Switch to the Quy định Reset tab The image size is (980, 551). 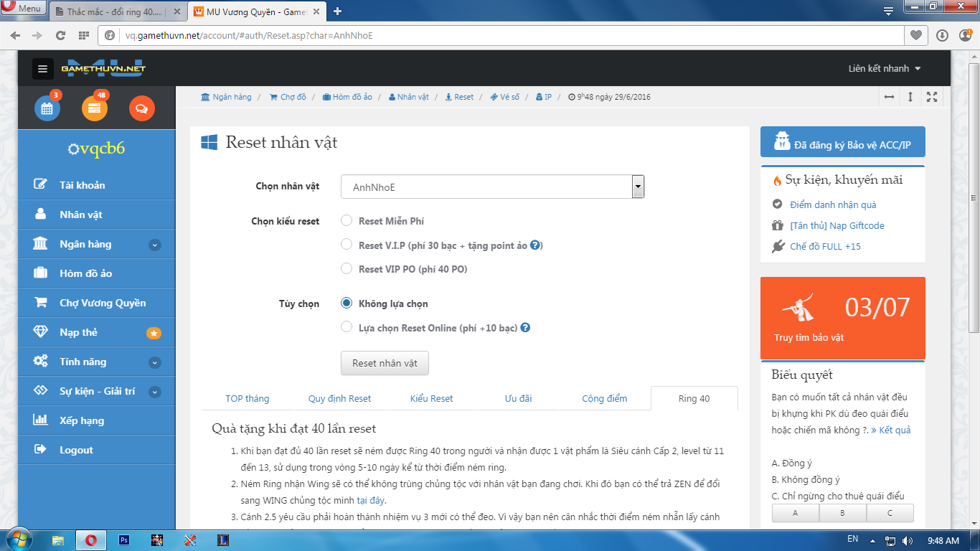[x=339, y=399]
